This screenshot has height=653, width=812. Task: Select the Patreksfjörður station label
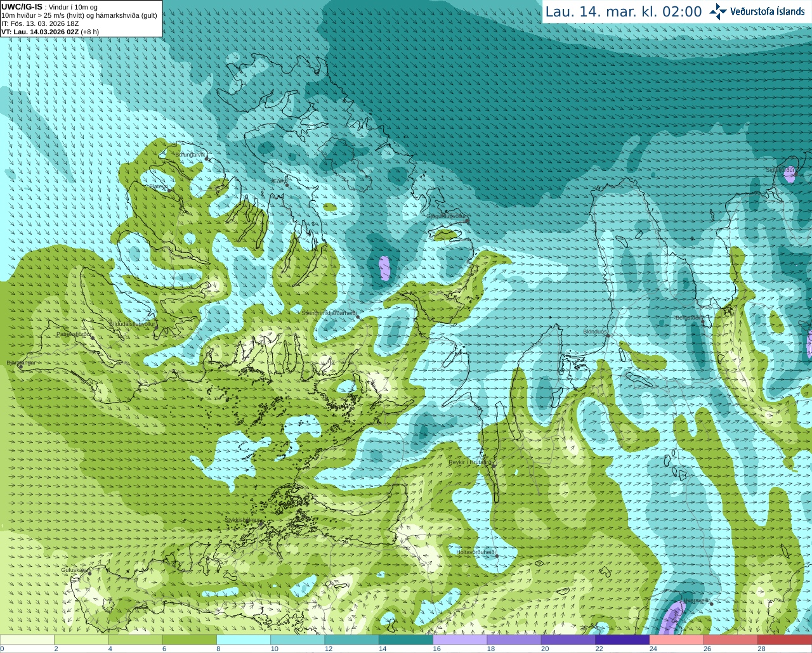point(74,334)
